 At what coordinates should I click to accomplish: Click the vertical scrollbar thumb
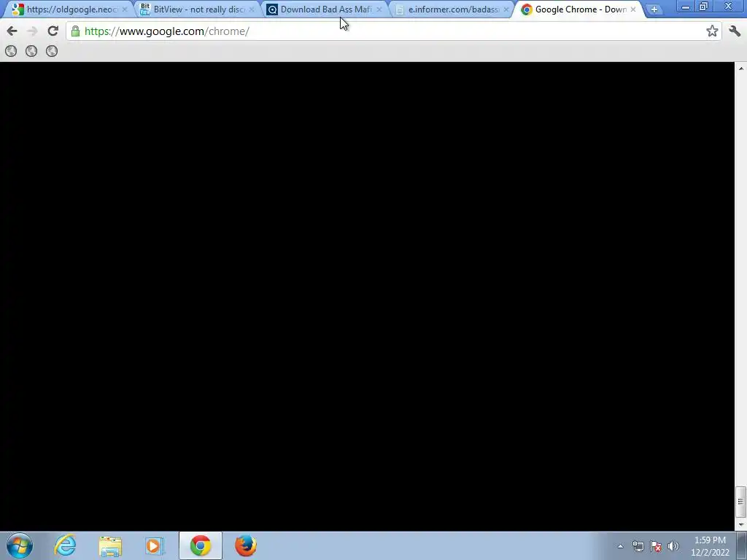[741, 502]
